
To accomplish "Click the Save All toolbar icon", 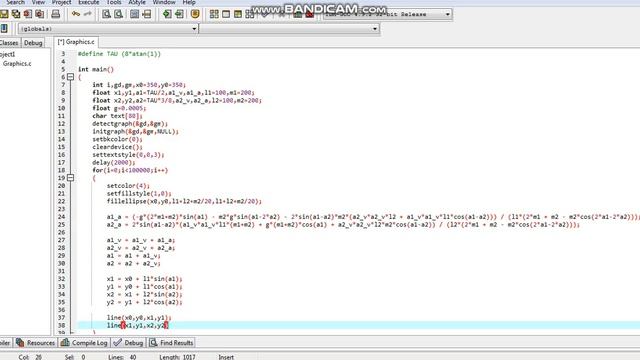I will (x=16, y=14).
